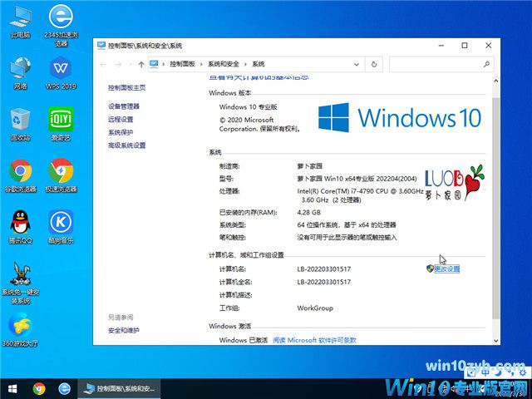The height and width of the screenshot is (399, 532).
Task: Open the This PC desktop icon
Action: pyautogui.click(x=20, y=21)
